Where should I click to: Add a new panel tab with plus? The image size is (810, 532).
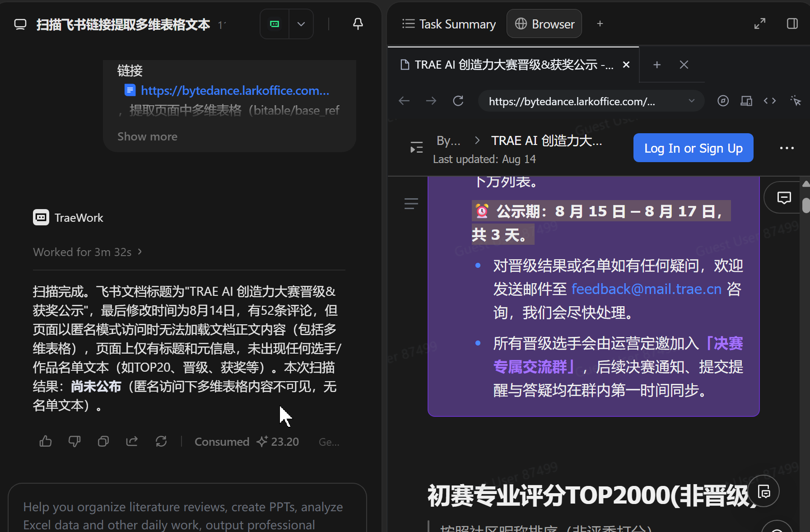click(600, 24)
